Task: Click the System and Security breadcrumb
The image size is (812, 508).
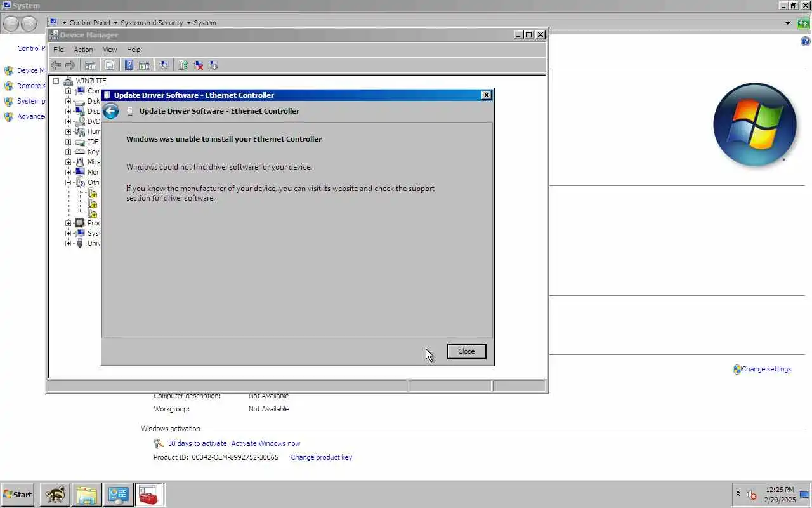Action: [x=152, y=23]
